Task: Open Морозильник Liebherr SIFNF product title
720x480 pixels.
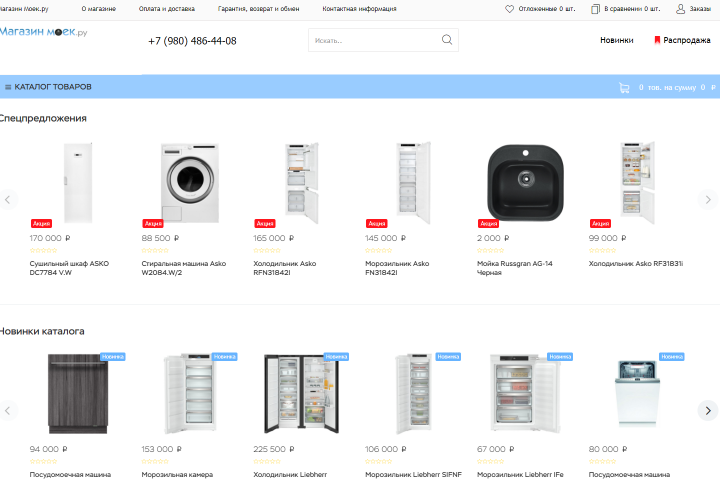Action: (x=413, y=474)
